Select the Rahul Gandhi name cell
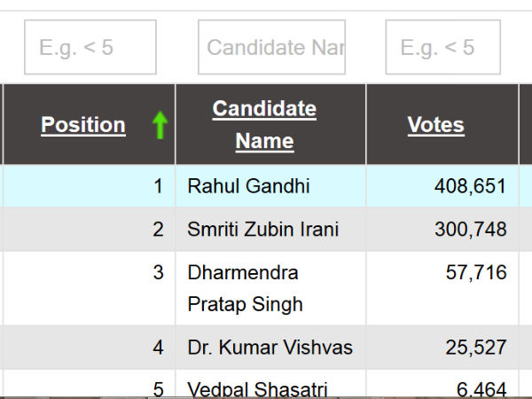The image size is (532, 399). pyautogui.click(x=235, y=186)
